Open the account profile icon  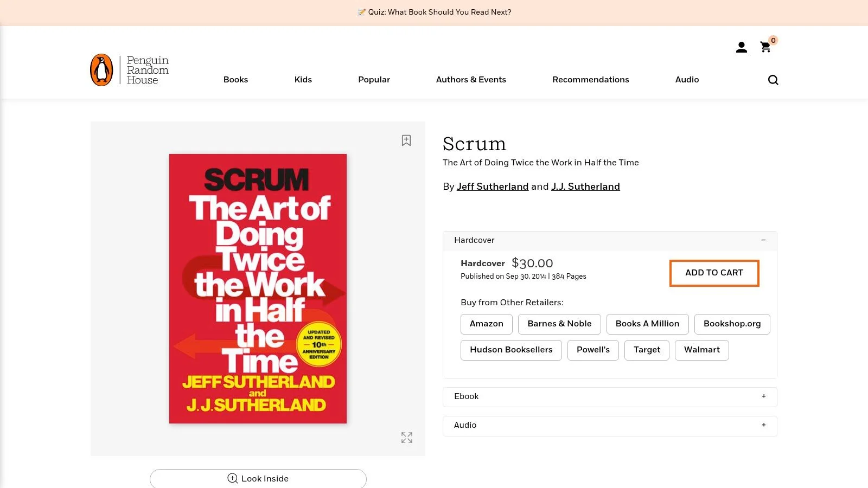click(x=741, y=48)
